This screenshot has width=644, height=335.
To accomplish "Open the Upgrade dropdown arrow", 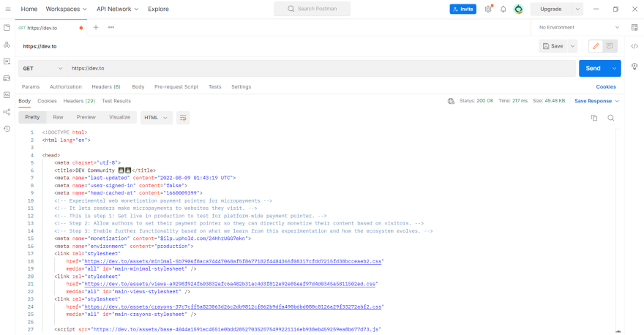I will 577,9.
